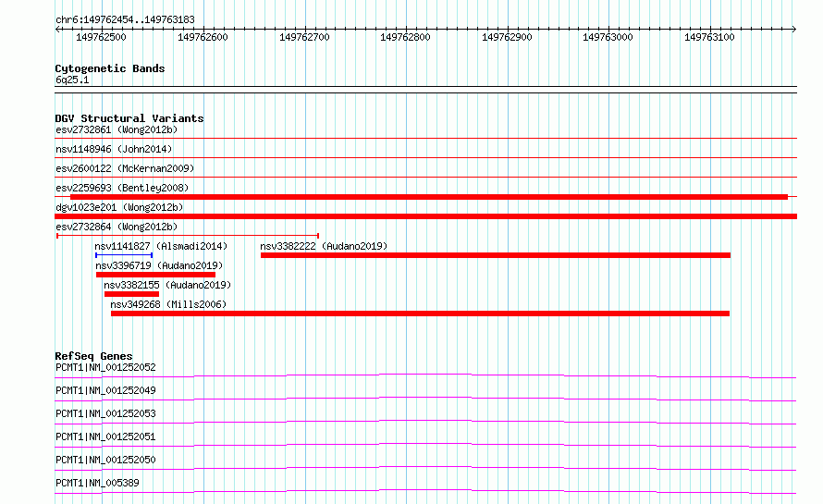This screenshot has height=504, width=823.
Task: Select the 6q25.1 band label
Action: coord(72,80)
